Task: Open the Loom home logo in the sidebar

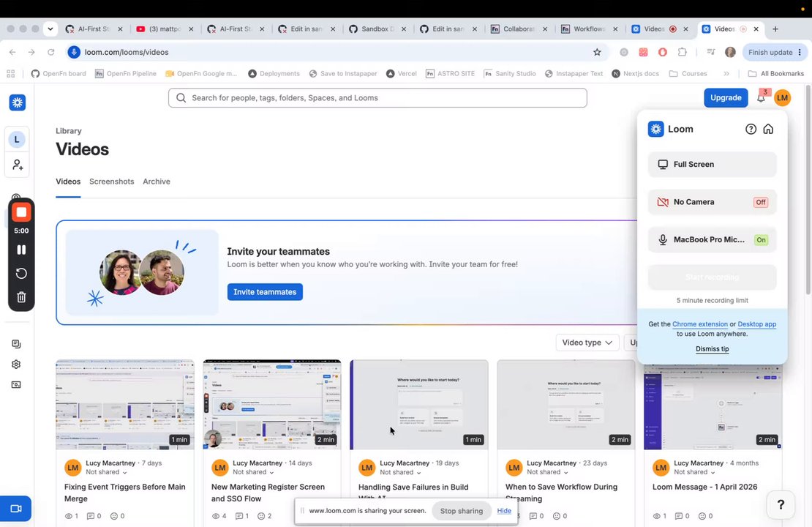Action: click(17, 102)
